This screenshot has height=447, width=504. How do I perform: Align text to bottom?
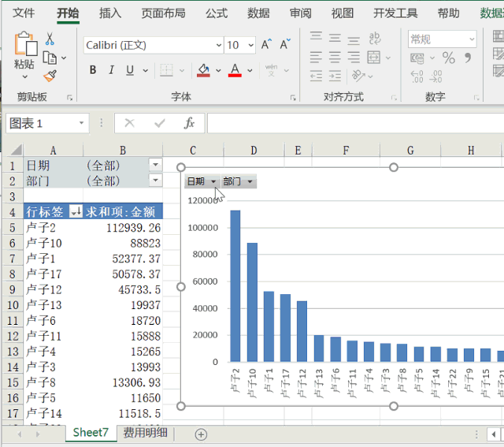click(354, 40)
